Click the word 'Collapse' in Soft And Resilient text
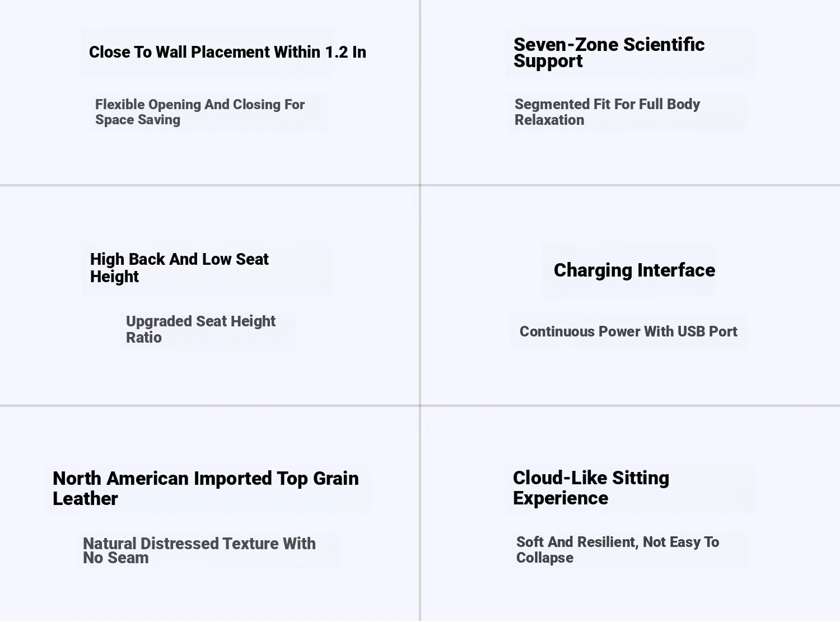The width and height of the screenshot is (840, 622). pyautogui.click(x=545, y=558)
